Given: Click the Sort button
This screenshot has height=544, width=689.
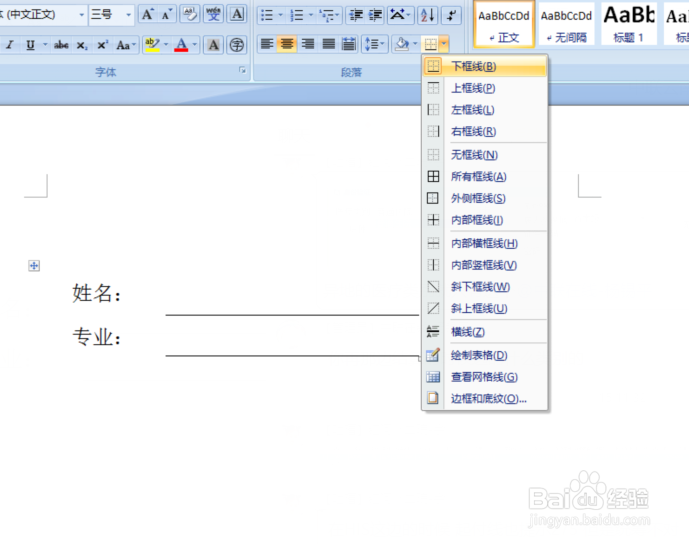Looking at the screenshot, I should 428,16.
